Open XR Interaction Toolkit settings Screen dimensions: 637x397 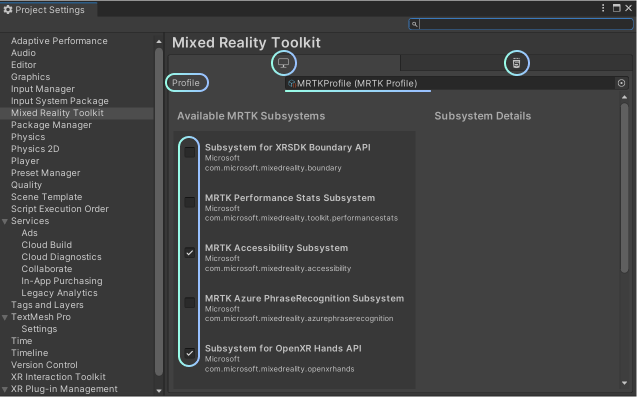point(58,377)
